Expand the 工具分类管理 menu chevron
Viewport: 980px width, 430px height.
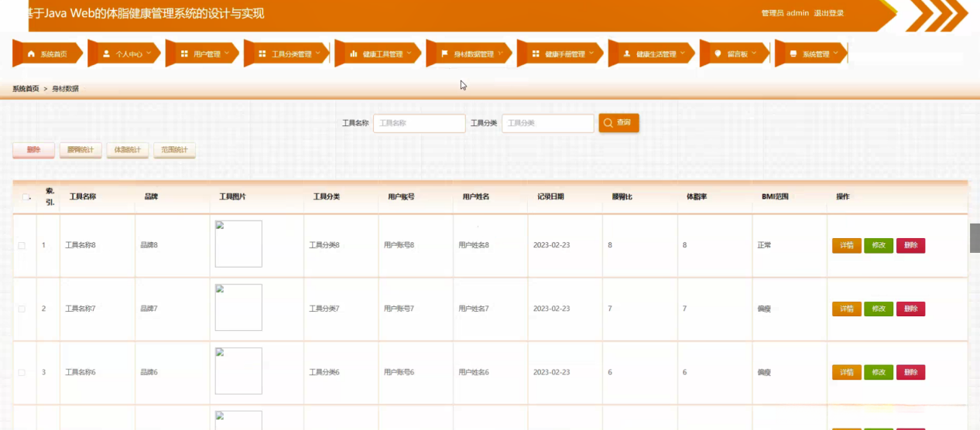318,53
